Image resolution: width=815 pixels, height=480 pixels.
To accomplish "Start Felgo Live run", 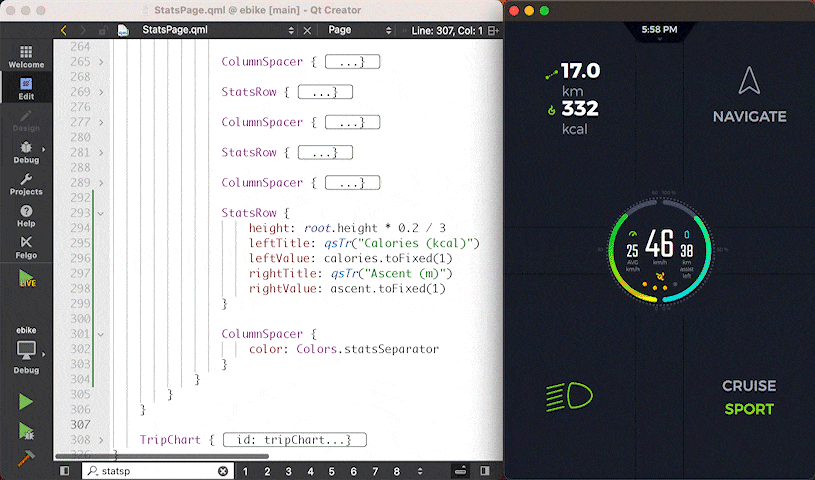I will click(26, 279).
